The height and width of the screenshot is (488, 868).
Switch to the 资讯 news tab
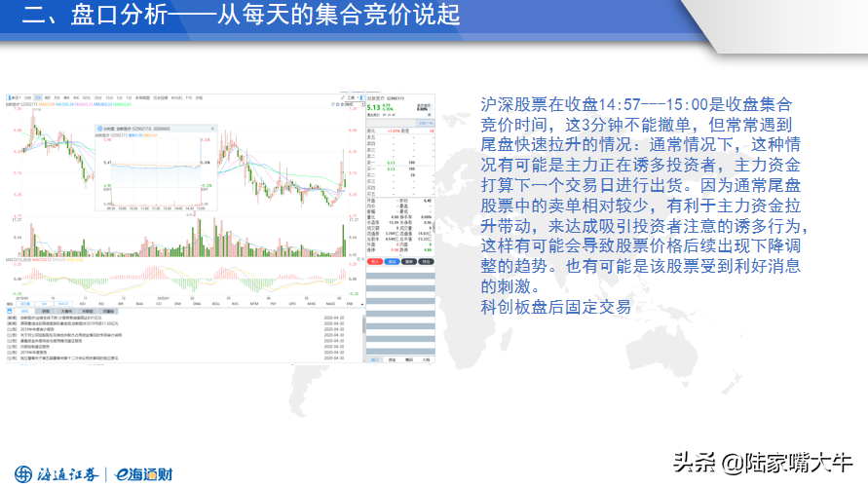[24, 312]
